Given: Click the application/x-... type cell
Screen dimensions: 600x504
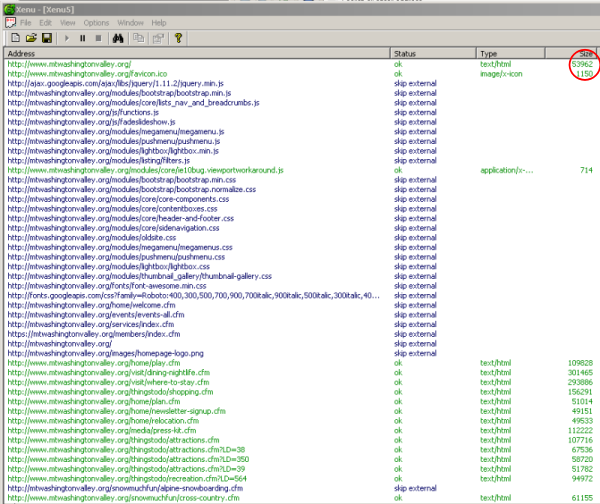Looking at the screenshot, I should [507, 170].
